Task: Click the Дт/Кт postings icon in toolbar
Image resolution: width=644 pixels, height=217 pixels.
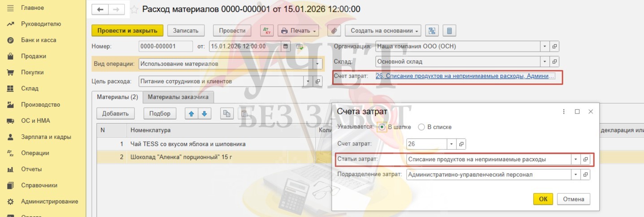Action: point(266,30)
